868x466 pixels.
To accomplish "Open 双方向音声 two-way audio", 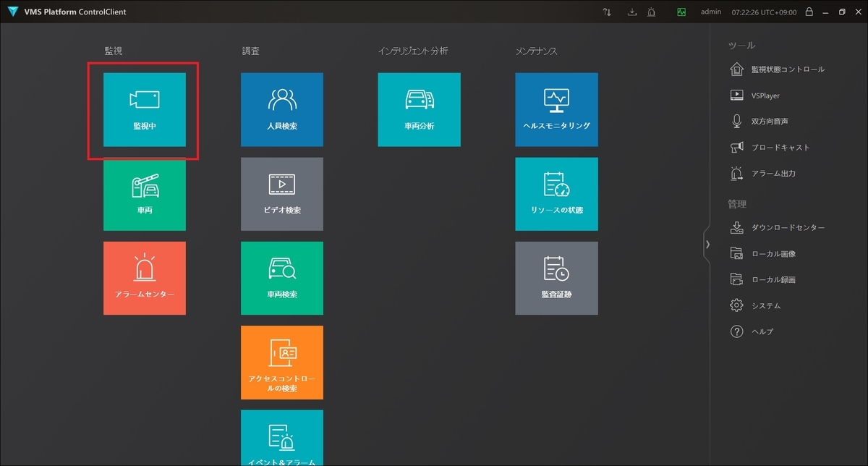I will tap(759, 122).
